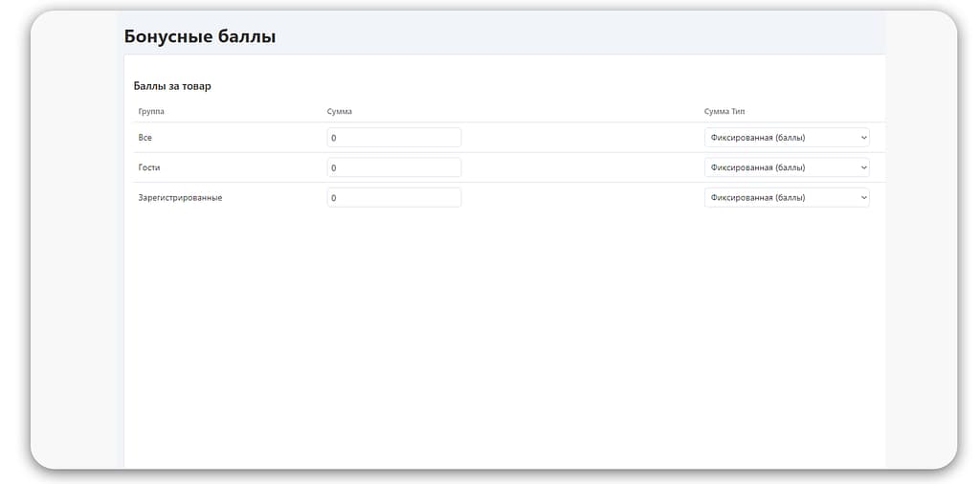This screenshot has height=484, width=980.
Task: Click the chevron arrow in Зарегистрированные row dropdown
Action: [x=863, y=198]
